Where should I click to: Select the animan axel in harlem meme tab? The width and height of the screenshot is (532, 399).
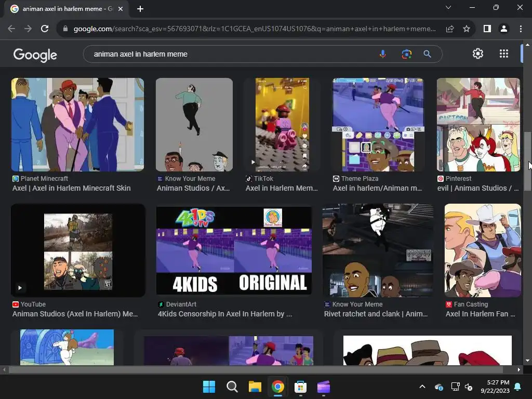point(66,9)
